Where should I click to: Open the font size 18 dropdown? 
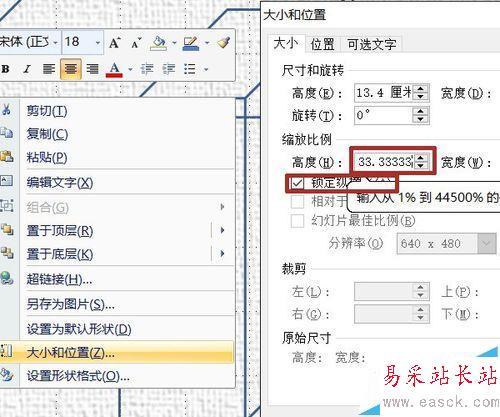point(98,43)
